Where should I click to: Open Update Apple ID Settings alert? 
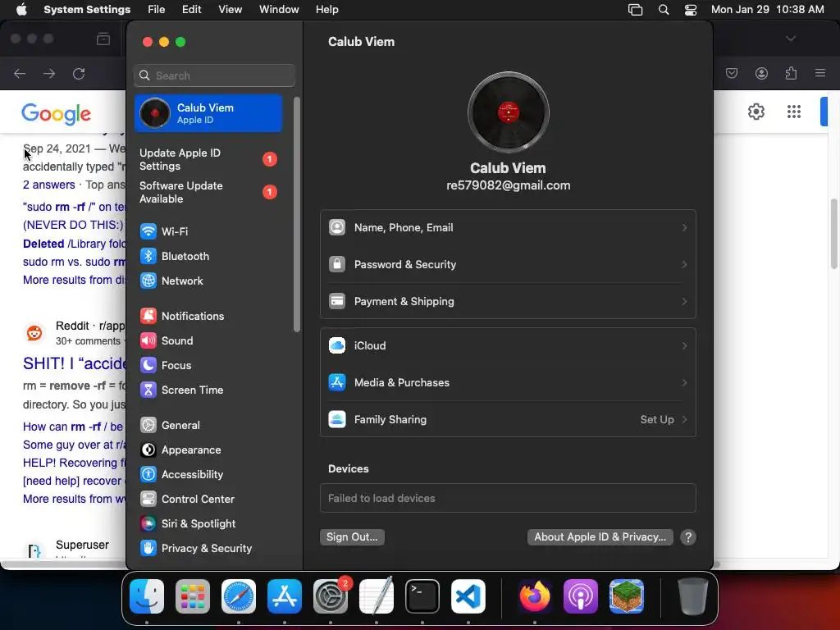coord(208,160)
